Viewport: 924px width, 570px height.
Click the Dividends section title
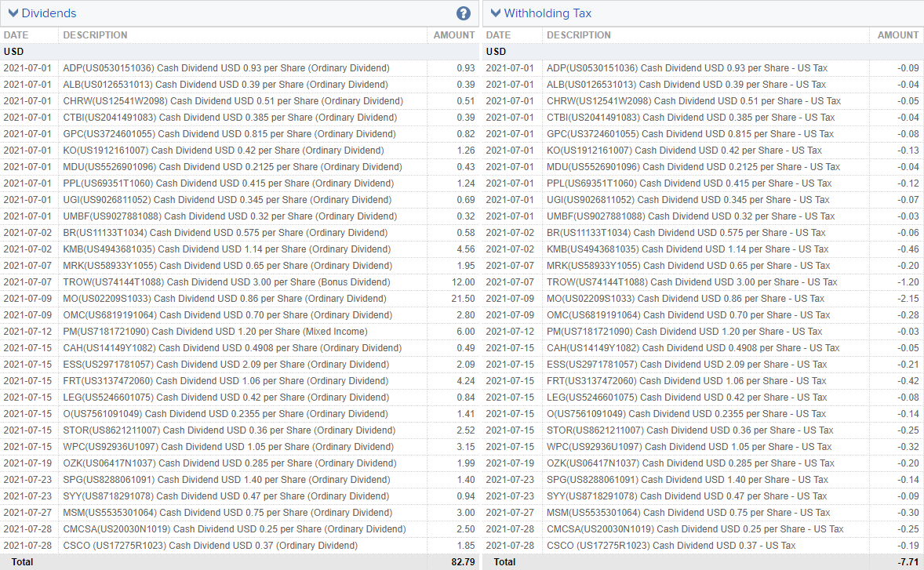49,13
